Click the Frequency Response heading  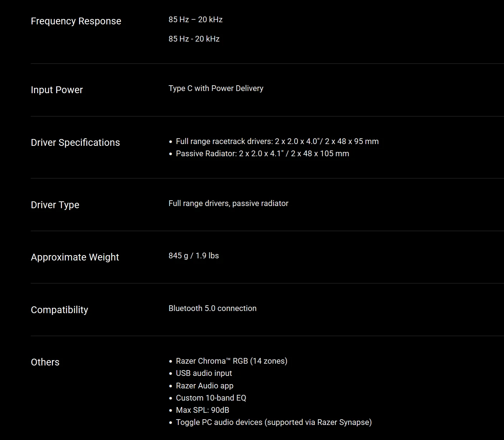[76, 21]
